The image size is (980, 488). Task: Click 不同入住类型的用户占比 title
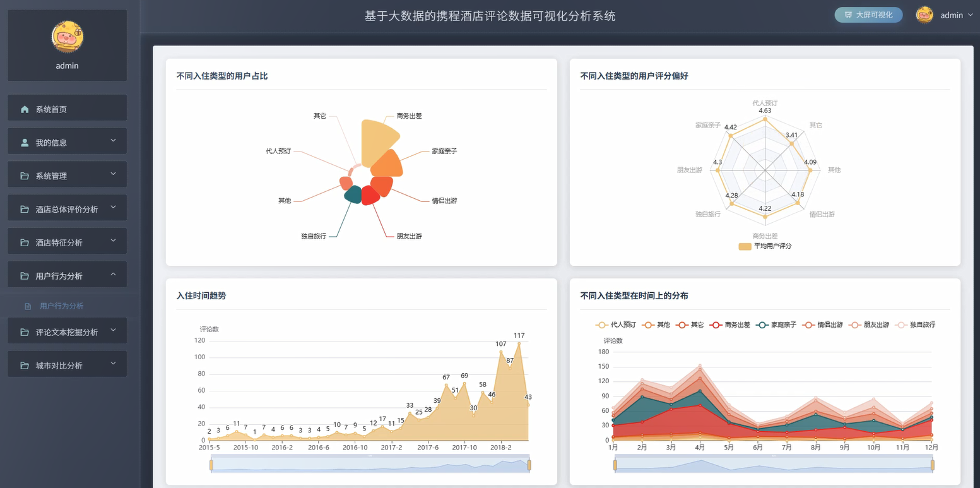222,76
